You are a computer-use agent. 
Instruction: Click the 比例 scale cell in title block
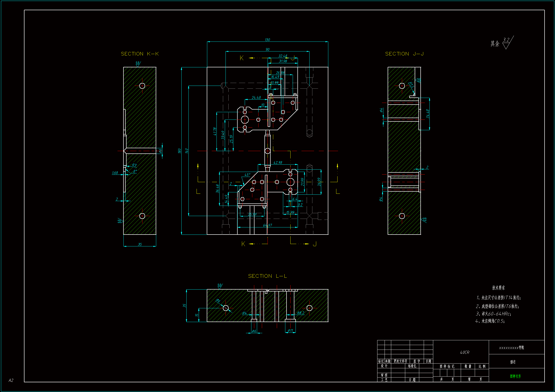click(x=482, y=366)
